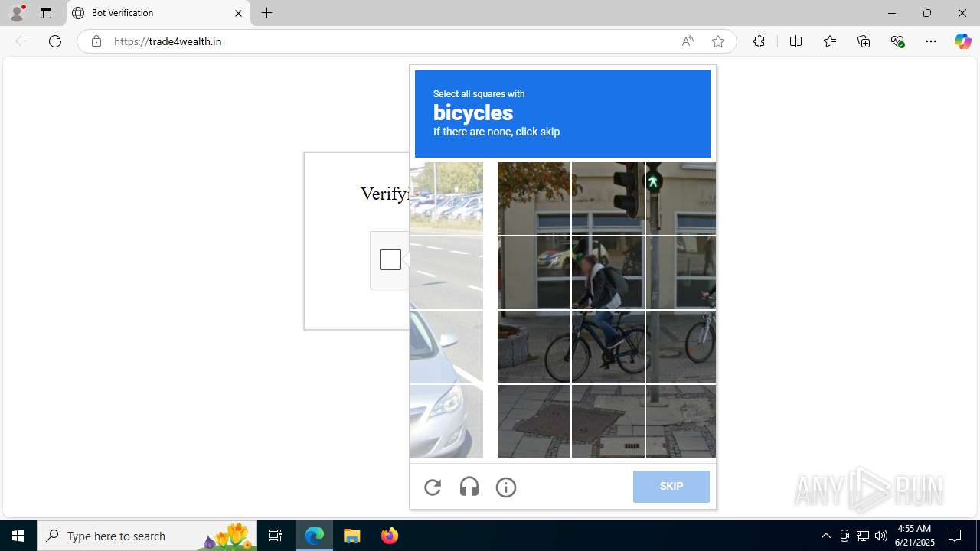Image resolution: width=980 pixels, height=551 pixels.
Task: Click the address bar URL trade4wealth.in
Action: (168, 41)
